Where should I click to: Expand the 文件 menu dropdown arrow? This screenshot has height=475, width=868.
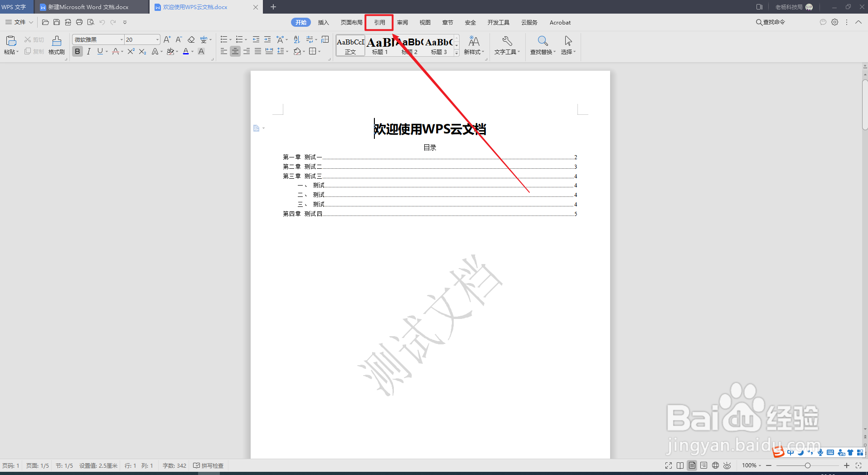[31, 22]
